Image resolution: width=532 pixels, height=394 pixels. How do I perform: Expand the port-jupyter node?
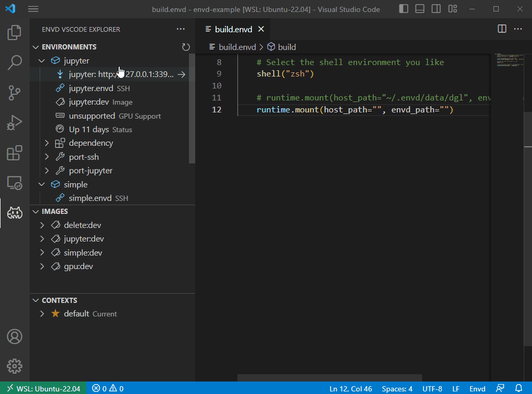(47, 171)
